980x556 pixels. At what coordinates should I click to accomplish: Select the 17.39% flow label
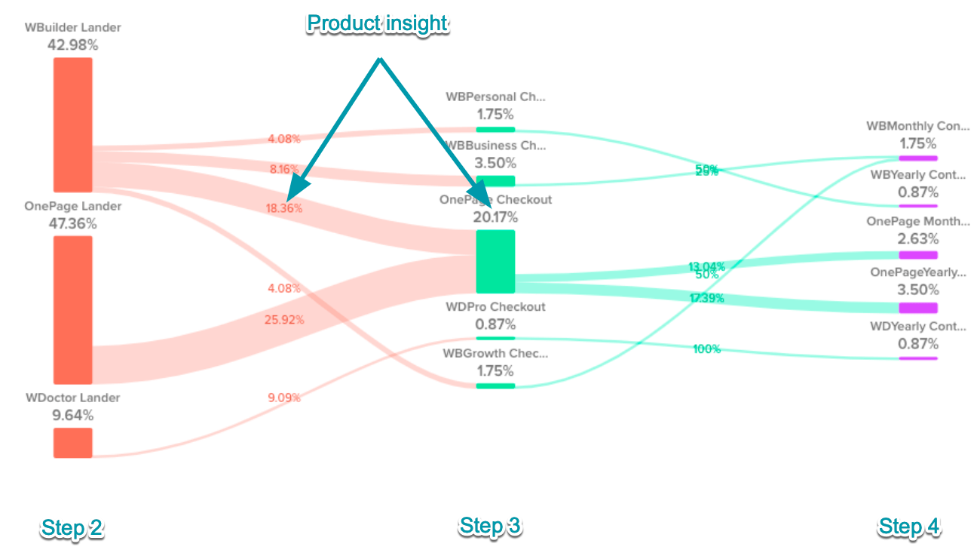pyautogui.click(x=706, y=299)
